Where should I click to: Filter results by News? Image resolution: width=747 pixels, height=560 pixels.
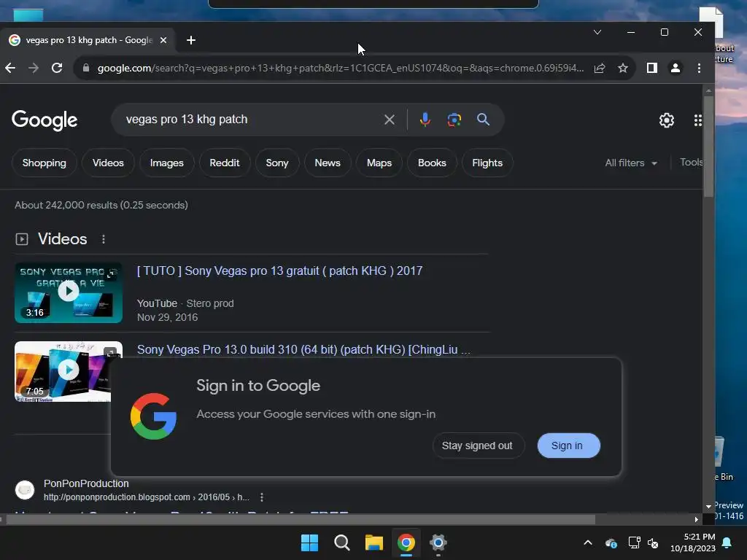click(x=328, y=163)
